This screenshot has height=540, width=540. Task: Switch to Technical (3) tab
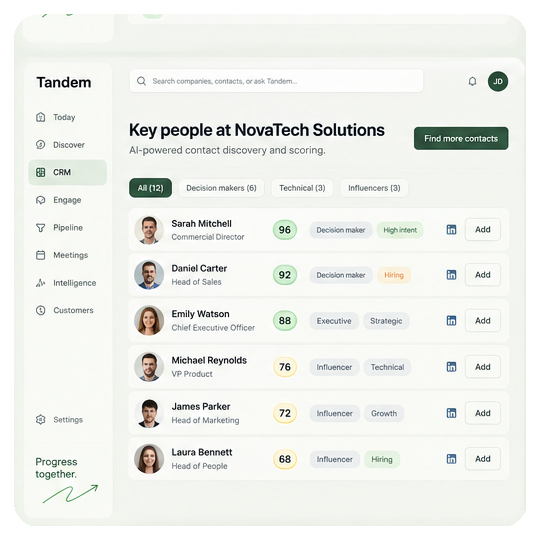[302, 188]
